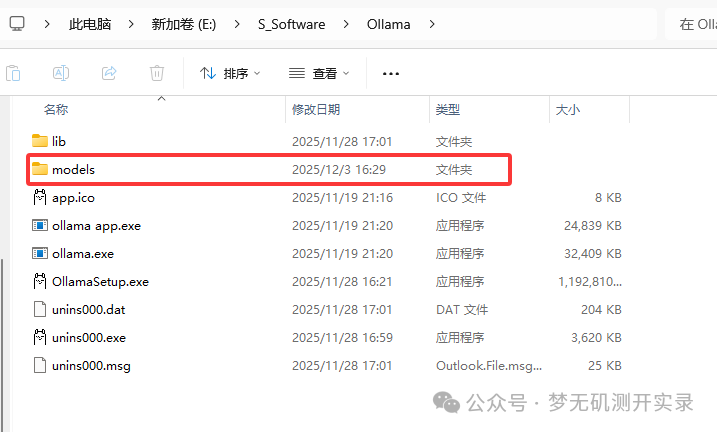Go to 新加卷 (E:) breadcrumb
Viewport: 717px width, 432px height.
click(x=184, y=24)
